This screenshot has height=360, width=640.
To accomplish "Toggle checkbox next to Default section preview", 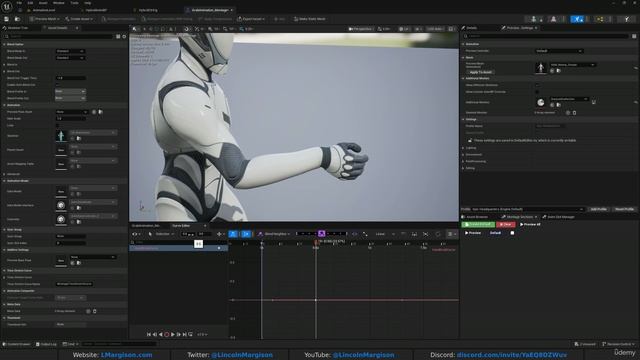I will [512, 233].
